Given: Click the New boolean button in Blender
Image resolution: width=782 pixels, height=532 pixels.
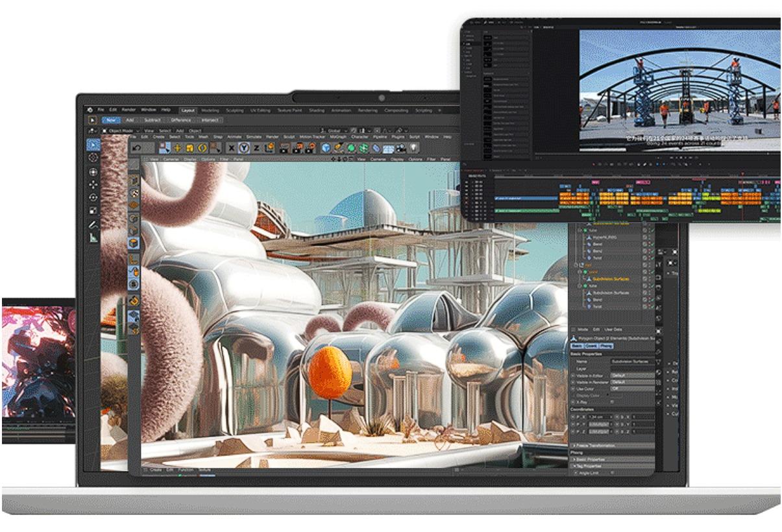Looking at the screenshot, I should click(111, 120).
